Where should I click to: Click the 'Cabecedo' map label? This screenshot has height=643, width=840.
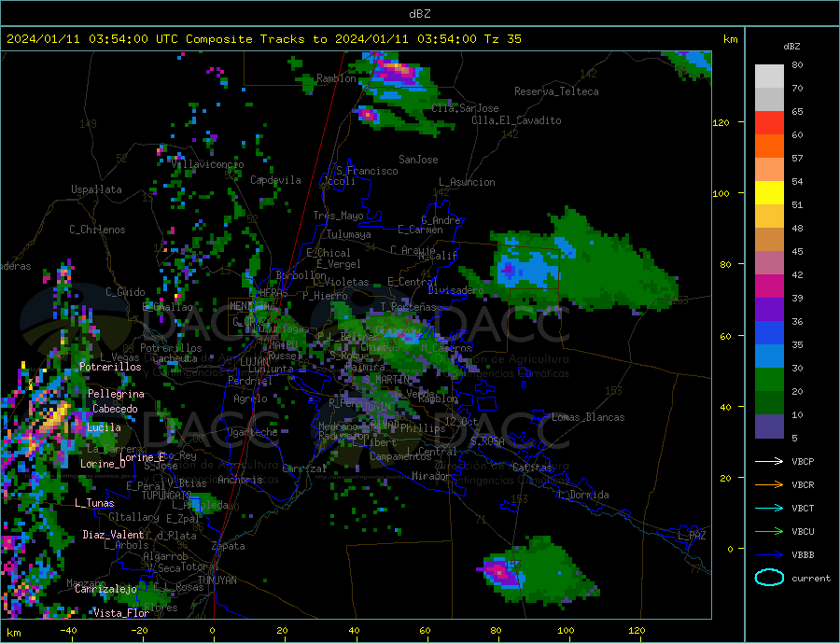[115, 409]
